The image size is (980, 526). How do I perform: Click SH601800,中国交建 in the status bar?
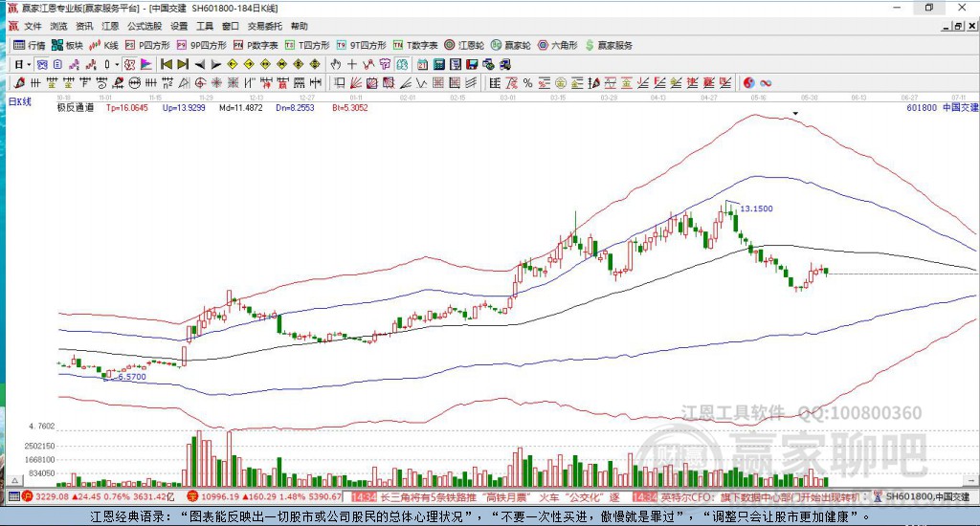pyautogui.click(x=927, y=496)
